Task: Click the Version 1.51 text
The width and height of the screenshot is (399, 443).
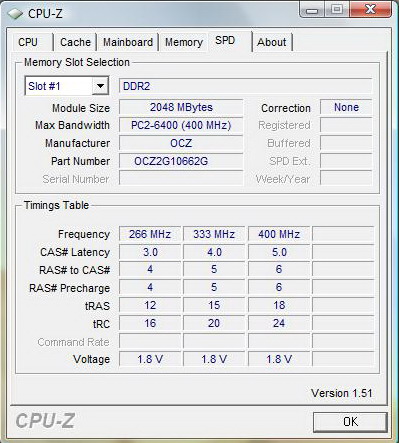Action: tap(341, 393)
